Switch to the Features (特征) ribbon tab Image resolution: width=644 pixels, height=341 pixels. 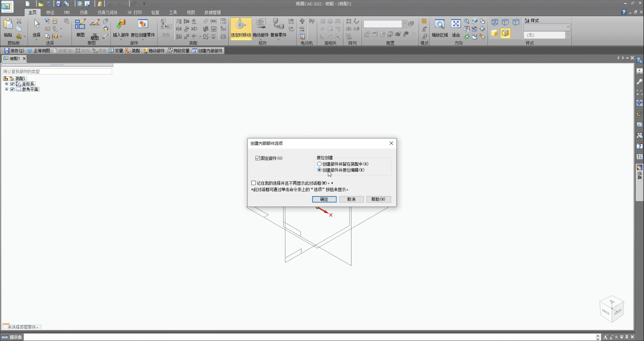coord(50,12)
